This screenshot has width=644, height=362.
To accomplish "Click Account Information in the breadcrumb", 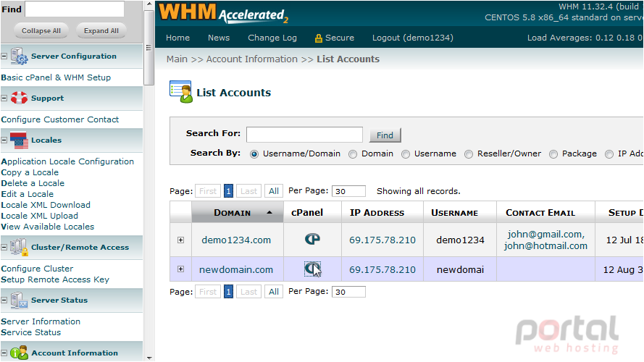I will [252, 59].
